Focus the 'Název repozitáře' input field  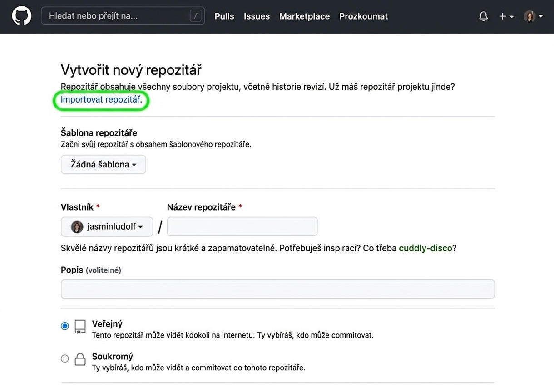242,226
